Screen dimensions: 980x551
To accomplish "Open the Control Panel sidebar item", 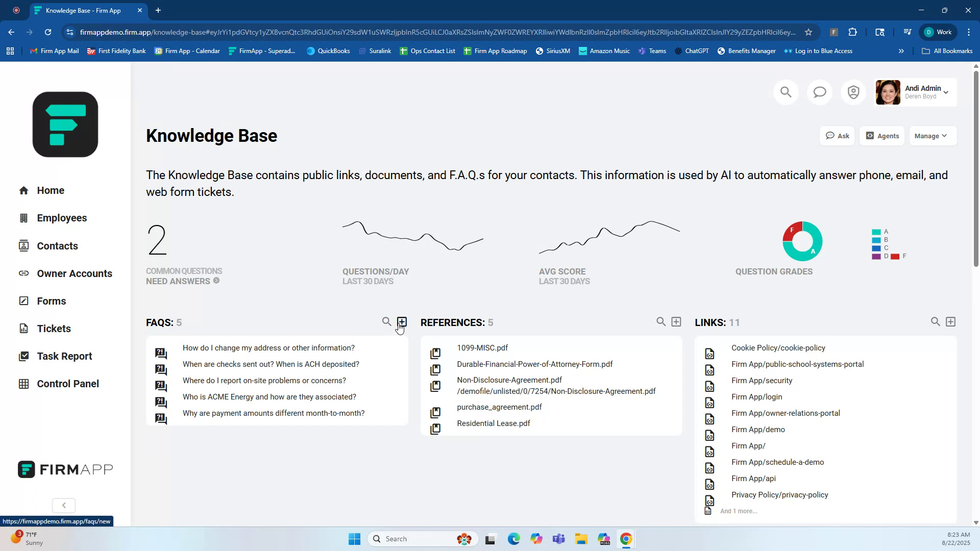I will pyautogui.click(x=67, y=383).
